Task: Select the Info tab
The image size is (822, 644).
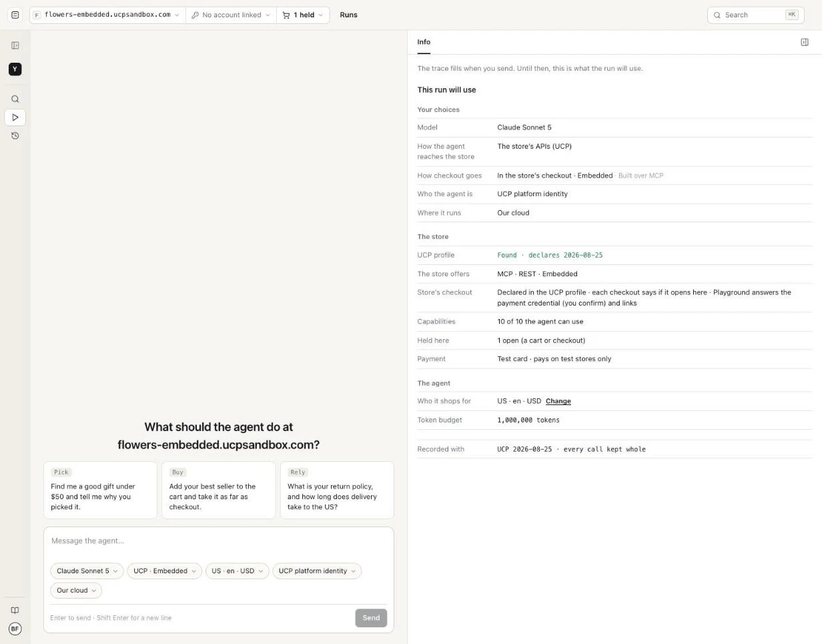Action: [424, 42]
